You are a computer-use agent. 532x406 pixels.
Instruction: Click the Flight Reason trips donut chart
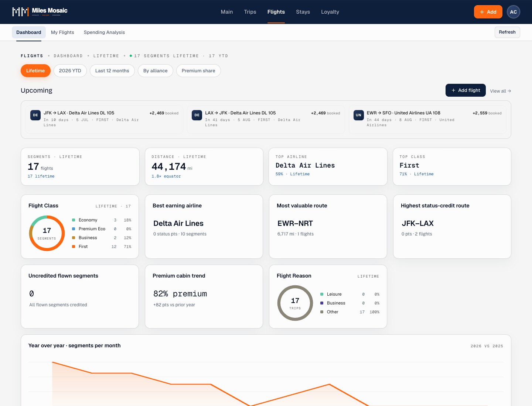click(x=295, y=303)
